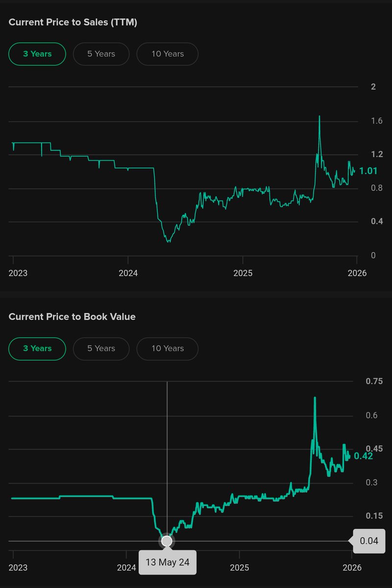Click the 1.01 current Price to Sales label
This screenshot has height=588, width=392.
(368, 171)
